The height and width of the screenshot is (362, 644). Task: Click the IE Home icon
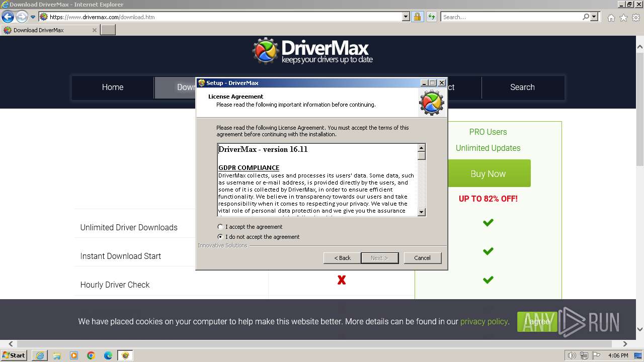pos(611,18)
